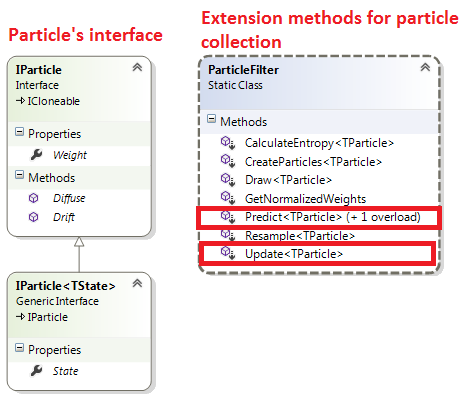
Task: Click the CreateParticles extension method icon
Action: point(228,161)
